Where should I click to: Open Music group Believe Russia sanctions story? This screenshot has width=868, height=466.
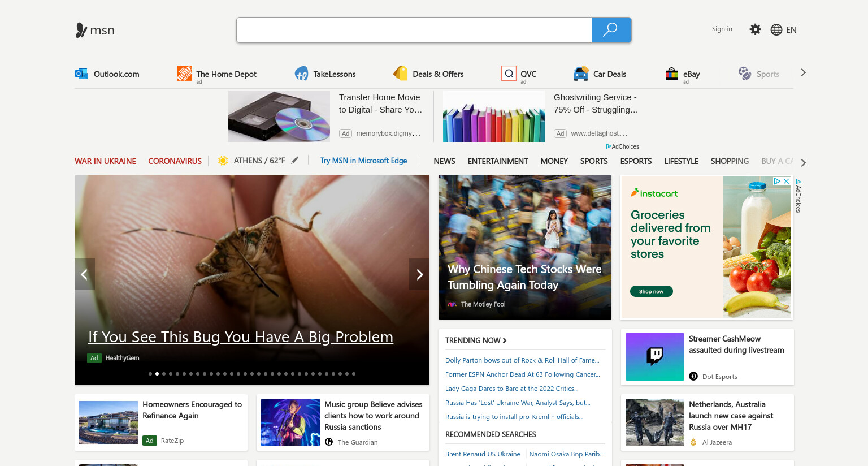click(373, 416)
